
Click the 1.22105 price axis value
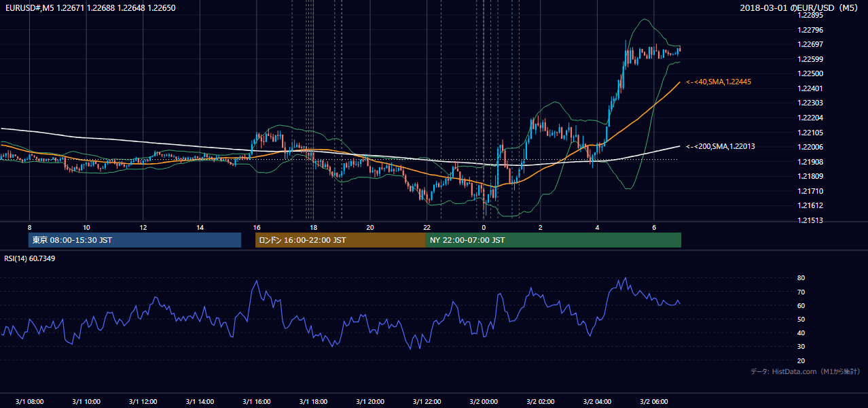coord(810,133)
